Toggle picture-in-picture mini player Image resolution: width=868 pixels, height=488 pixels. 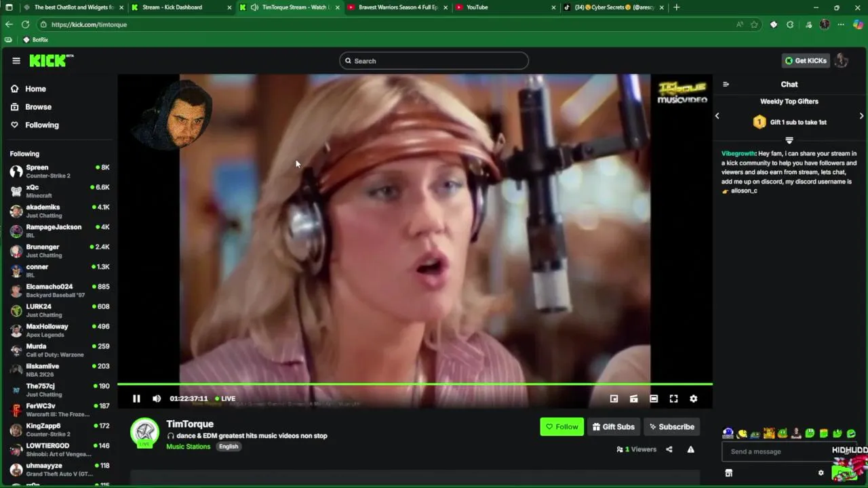click(614, 399)
